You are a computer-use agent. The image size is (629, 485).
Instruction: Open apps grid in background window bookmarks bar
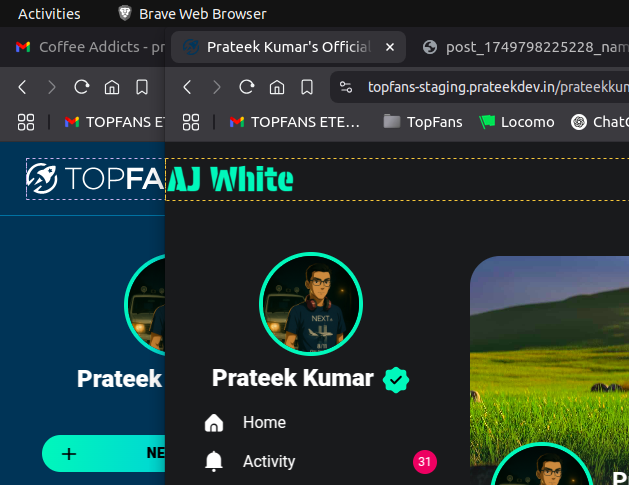[26, 122]
